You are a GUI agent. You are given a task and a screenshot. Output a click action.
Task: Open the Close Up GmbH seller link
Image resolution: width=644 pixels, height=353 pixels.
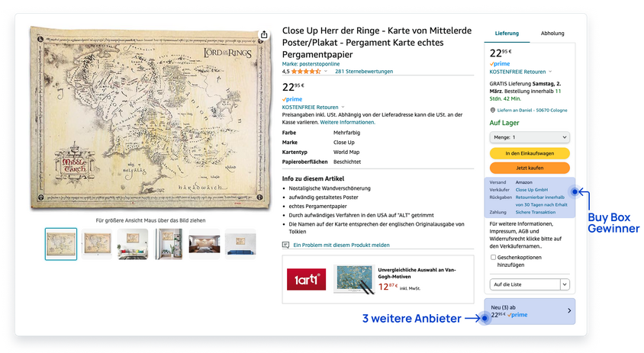coord(532,190)
